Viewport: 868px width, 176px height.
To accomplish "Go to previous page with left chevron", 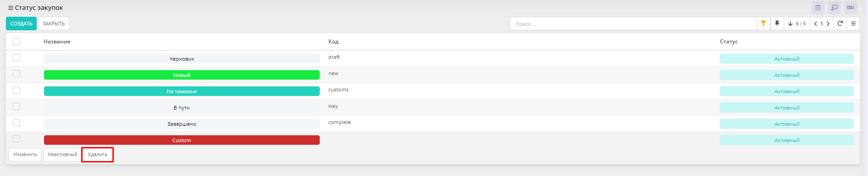I will click(x=815, y=24).
